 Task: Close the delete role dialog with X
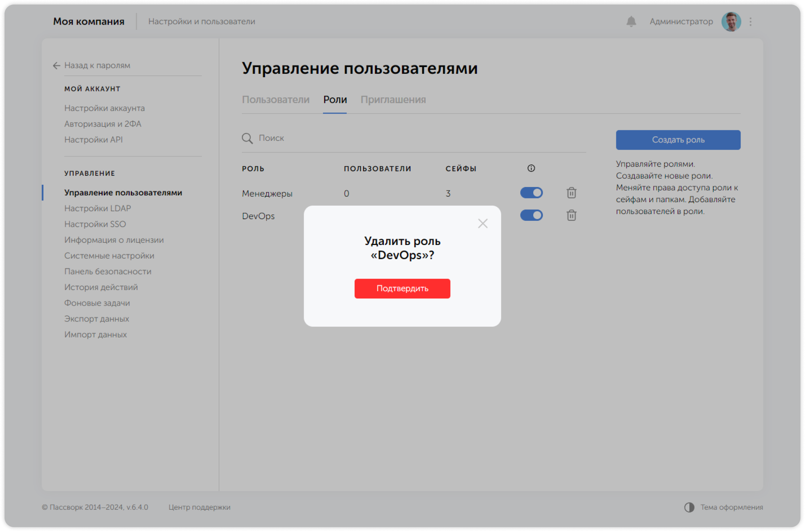pyautogui.click(x=482, y=223)
